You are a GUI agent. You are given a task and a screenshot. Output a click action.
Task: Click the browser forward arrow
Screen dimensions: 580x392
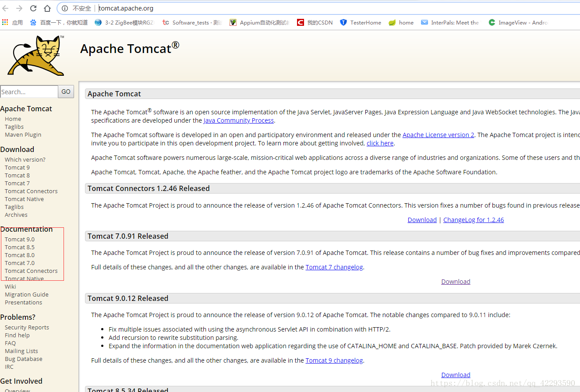coord(19,8)
